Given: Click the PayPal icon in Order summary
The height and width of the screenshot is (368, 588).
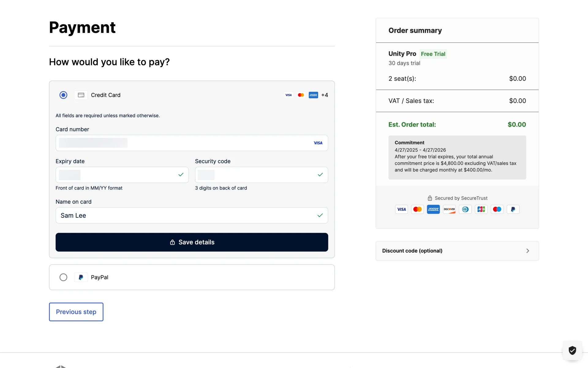Looking at the screenshot, I should [x=513, y=209].
